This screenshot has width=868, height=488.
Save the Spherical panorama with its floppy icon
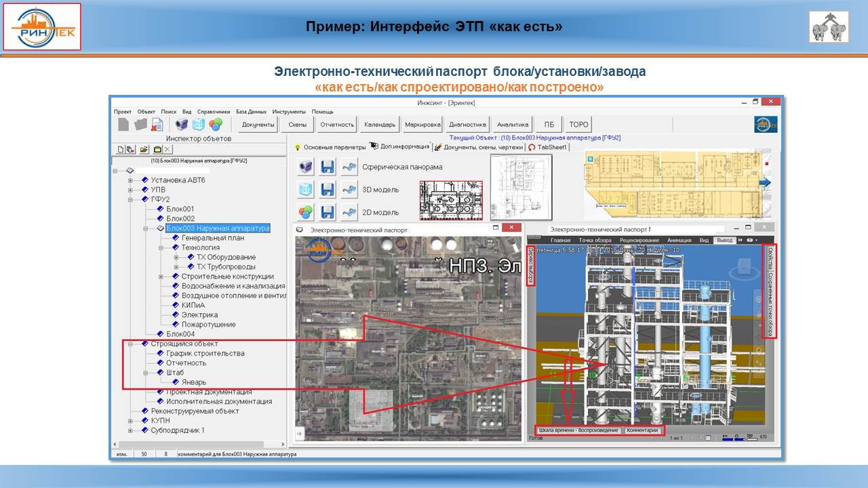pyautogui.click(x=328, y=167)
